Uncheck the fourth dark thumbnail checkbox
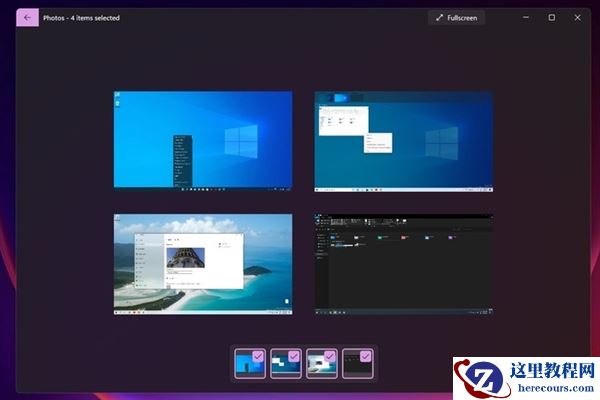Image resolution: width=600 pixels, height=400 pixels. [365, 356]
